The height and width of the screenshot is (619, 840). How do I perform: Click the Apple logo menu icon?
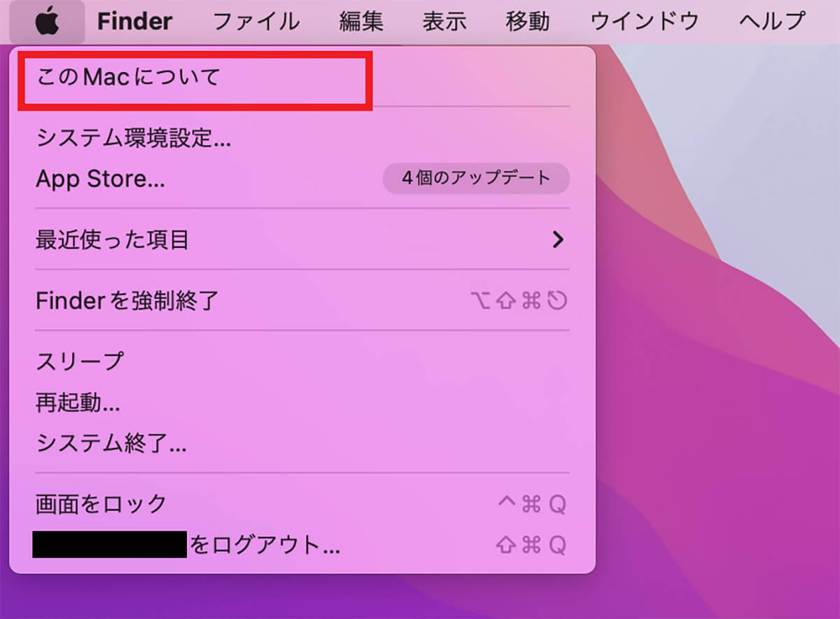pyautogui.click(x=47, y=21)
